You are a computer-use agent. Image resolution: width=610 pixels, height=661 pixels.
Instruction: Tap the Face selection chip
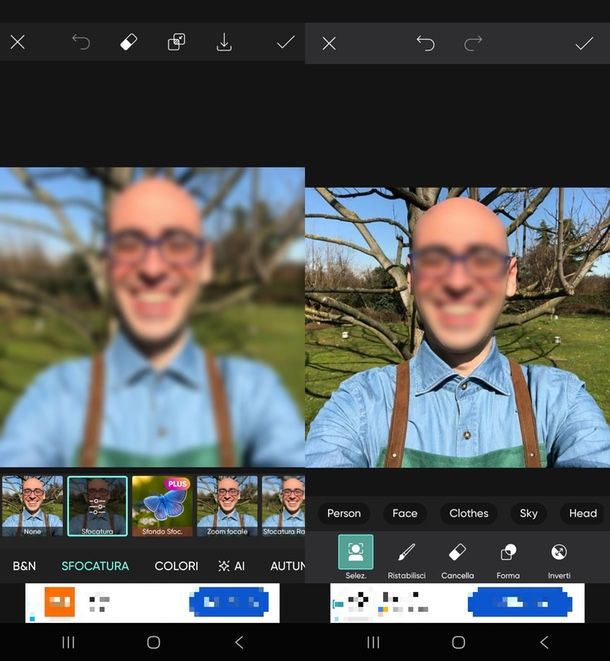405,513
